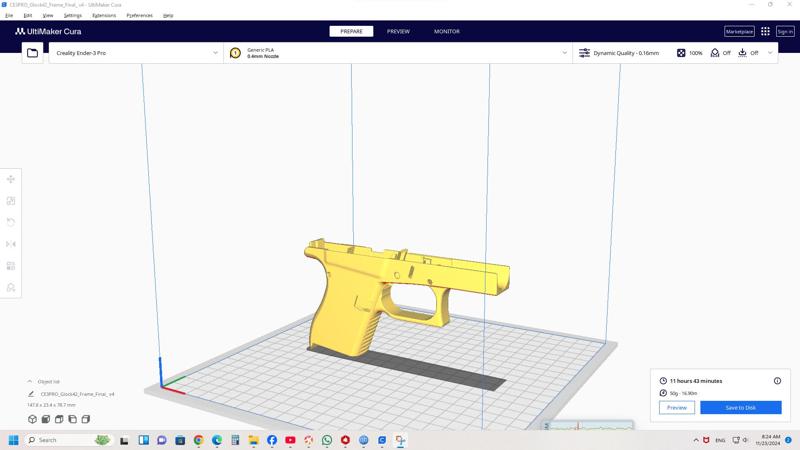Open the Preferences menu
This screenshot has height=450, width=800.
click(139, 15)
